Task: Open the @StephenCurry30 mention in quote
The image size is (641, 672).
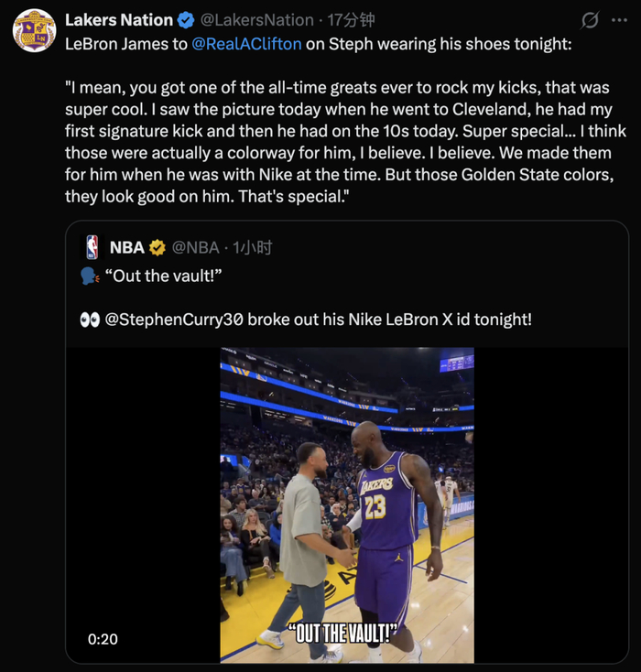Action: click(174, 320)
